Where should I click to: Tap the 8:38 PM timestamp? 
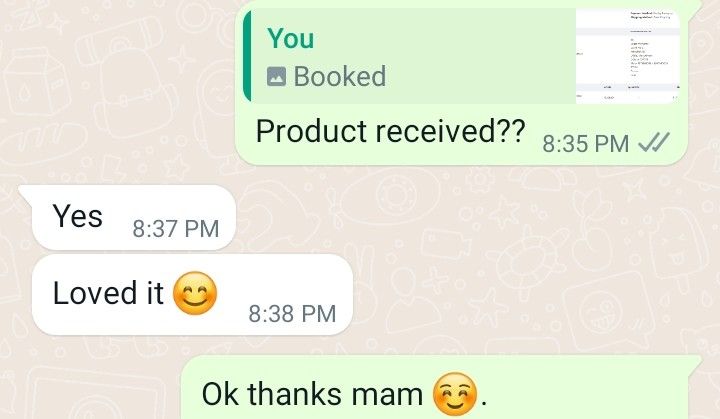coord(292,314)
